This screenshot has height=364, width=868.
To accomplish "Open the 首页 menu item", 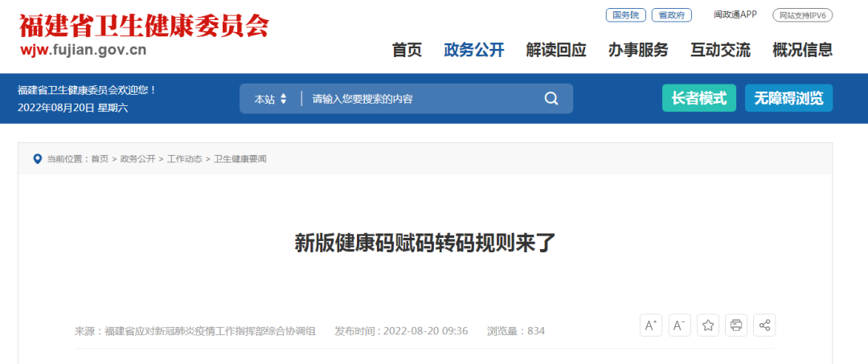I will point(407,51).
